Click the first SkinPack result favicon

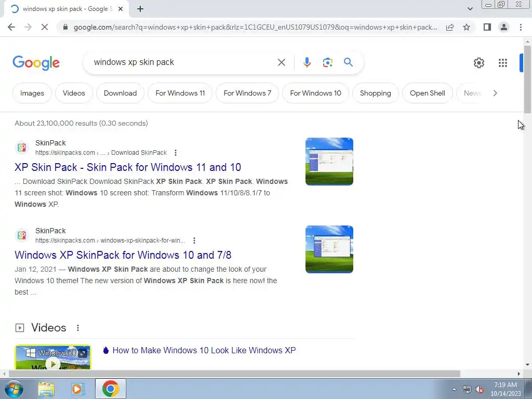[22, 148]
